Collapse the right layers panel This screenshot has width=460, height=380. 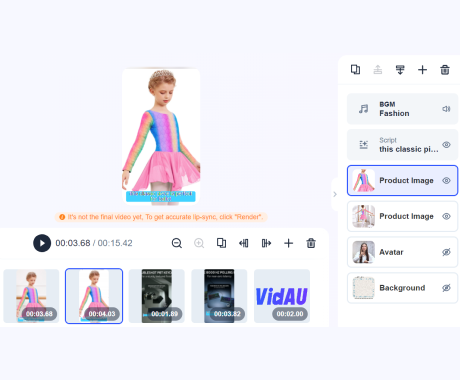335,194
